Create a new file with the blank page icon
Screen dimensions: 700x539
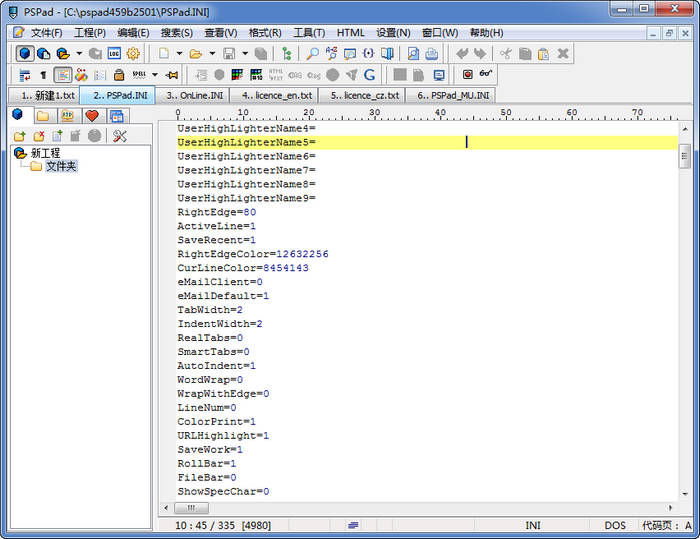pyautogui.click(x=164, y=54)
